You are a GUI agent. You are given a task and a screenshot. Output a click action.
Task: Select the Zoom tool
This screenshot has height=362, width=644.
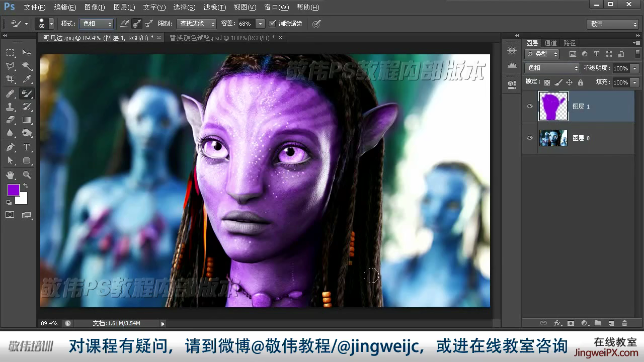[27, 175]
